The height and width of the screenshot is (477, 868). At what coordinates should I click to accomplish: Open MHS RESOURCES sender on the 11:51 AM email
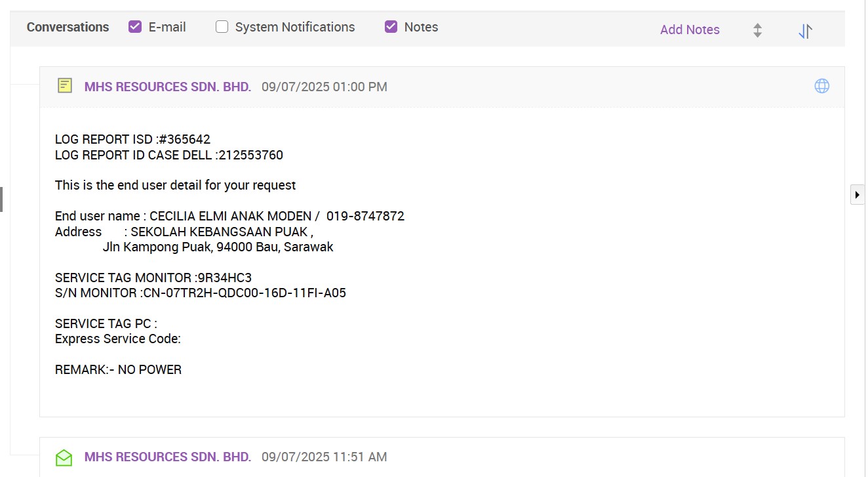(x=167, y=457)
